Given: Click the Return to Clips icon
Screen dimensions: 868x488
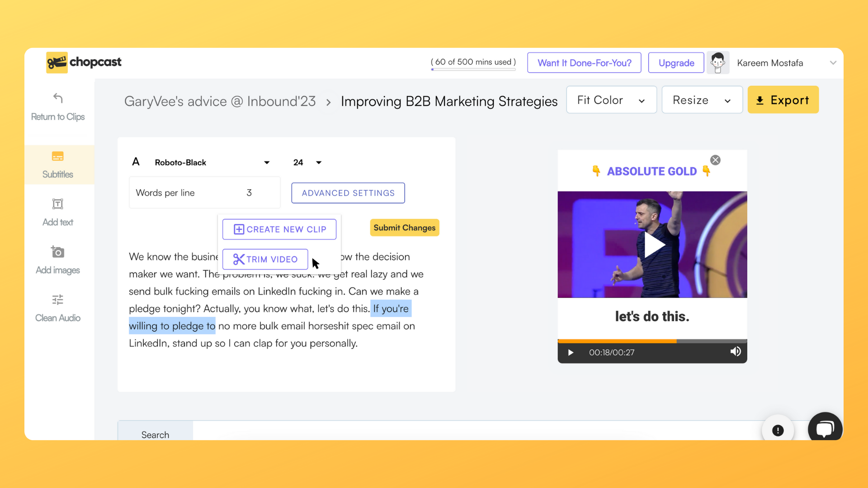Looking at the screenshot, I should pyautogui.click(x=58, y=99).
